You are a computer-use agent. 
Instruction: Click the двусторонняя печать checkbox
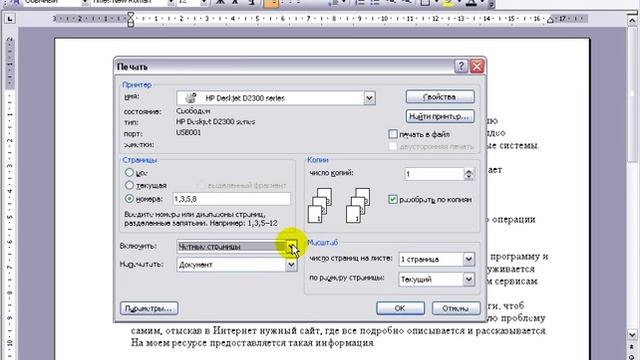pyautogui.click(x=393, y=147)
